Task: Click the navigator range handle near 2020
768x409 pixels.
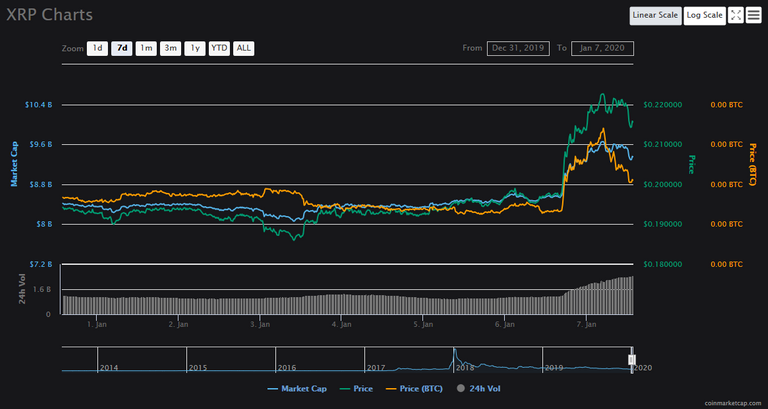Action: [631, 359]
